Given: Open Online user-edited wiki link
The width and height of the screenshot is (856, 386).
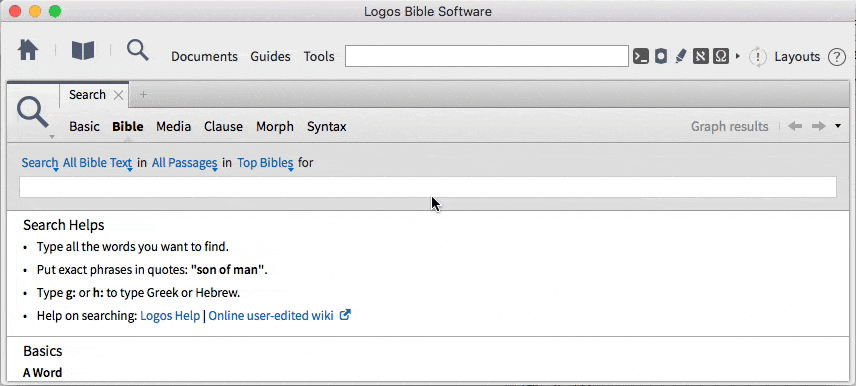Looking at the screenshot, I should point(271,316).
